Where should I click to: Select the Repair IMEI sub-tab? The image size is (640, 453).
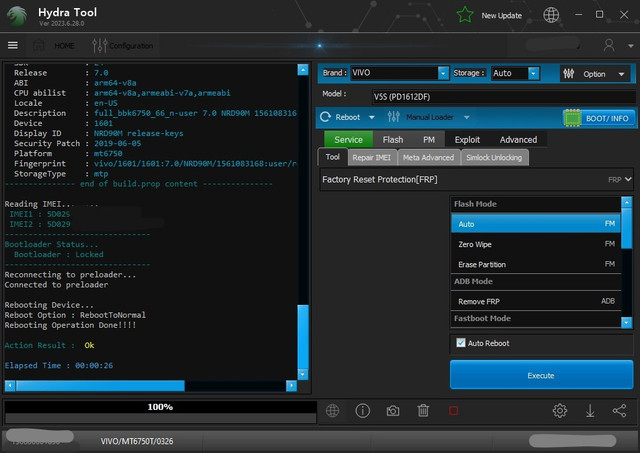(371, 158)
